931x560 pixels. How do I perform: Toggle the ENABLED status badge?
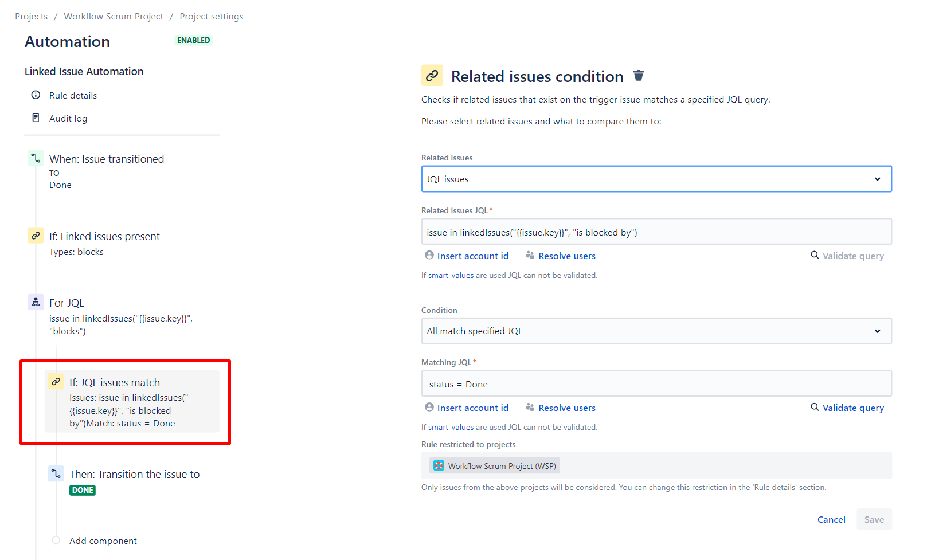193,40
